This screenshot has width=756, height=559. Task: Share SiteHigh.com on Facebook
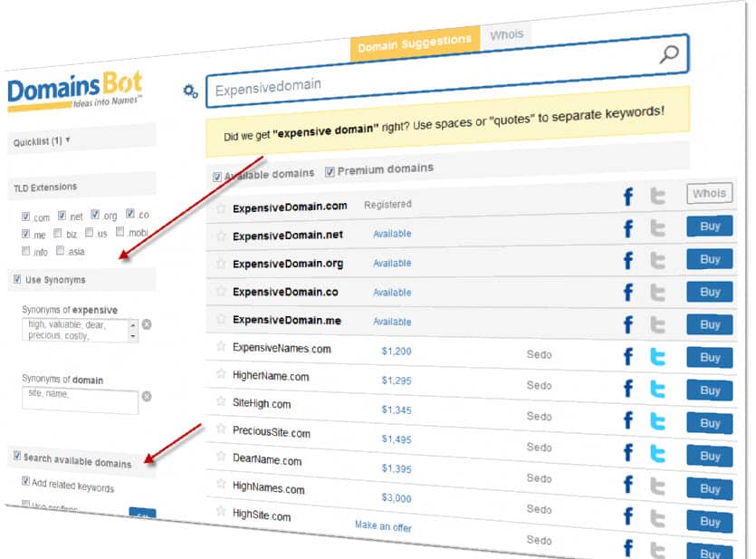pos(627,420)
